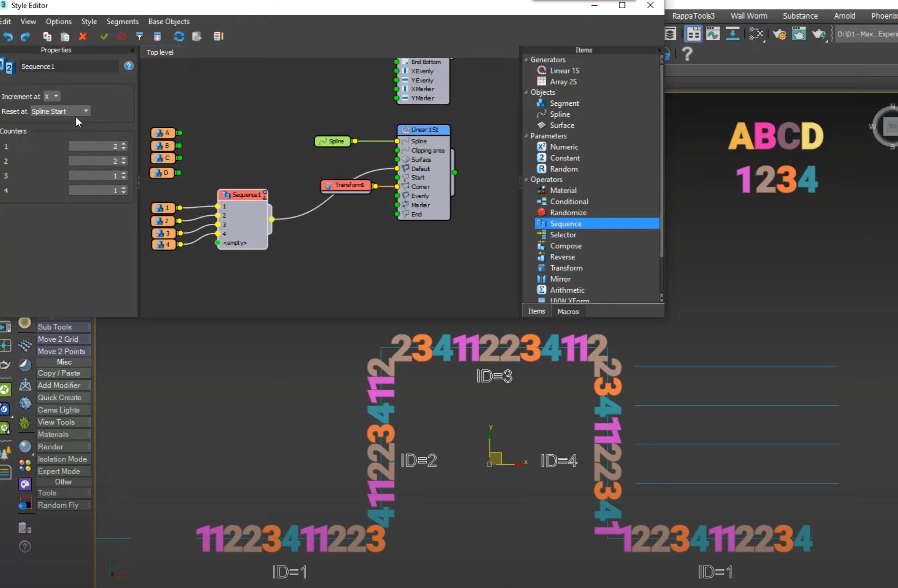The width and height of the screenshot is (898, 588).
Task: Switch to the Items tab
Action: [537, 311]
